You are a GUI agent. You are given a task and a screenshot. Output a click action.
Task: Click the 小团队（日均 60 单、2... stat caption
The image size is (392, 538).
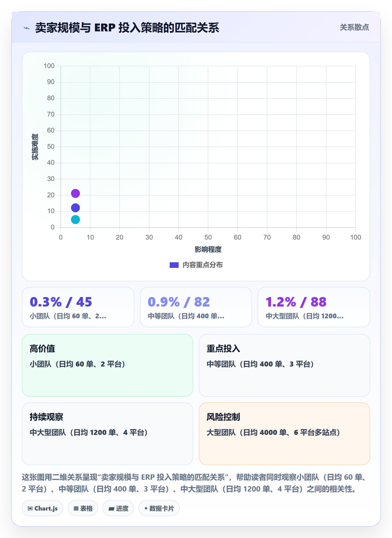68,316
